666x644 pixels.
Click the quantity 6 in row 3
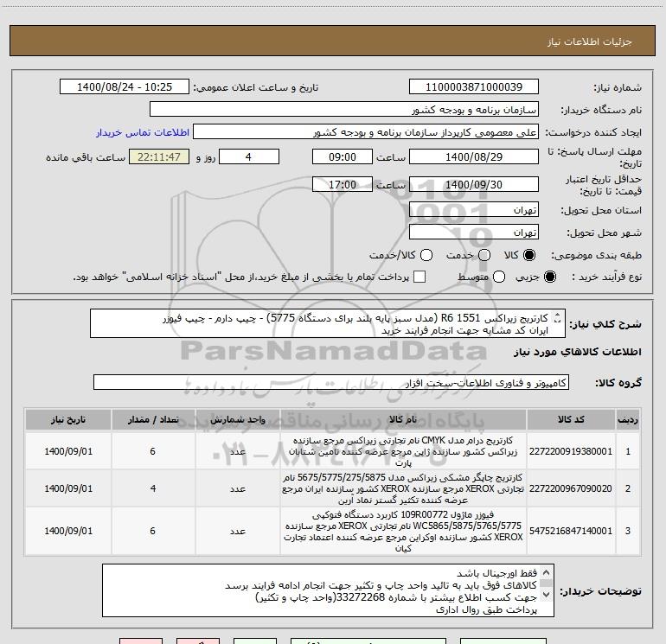[153, 531]
